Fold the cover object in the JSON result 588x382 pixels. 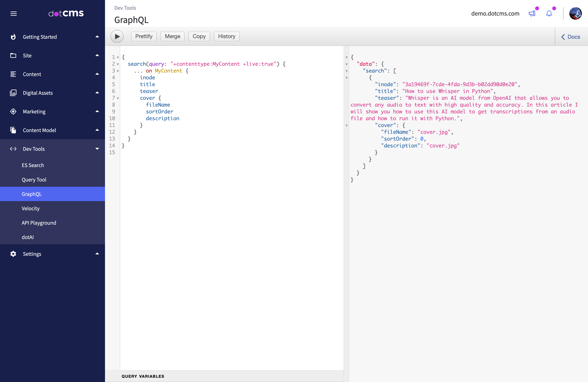(347, 126)
